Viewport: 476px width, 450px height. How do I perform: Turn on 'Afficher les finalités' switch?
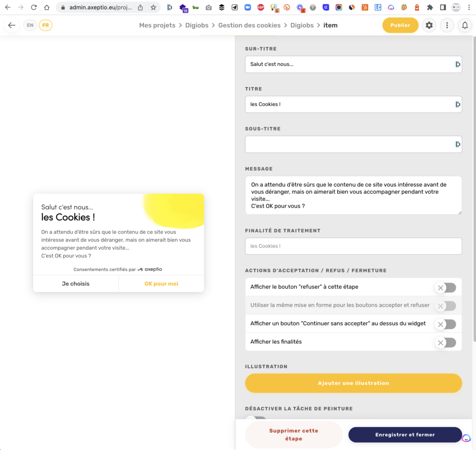click(x=446, y=343)
